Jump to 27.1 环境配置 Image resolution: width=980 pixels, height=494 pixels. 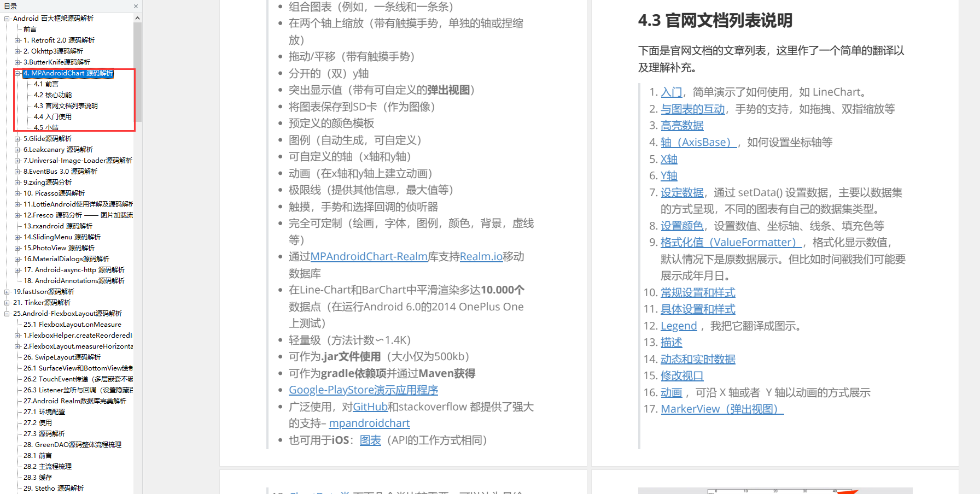point(44,412)
